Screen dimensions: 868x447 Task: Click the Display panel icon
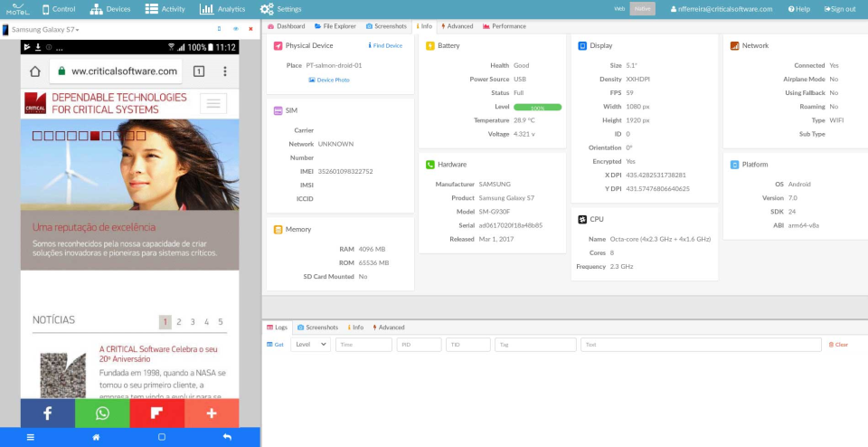click(x=582, y=46)
